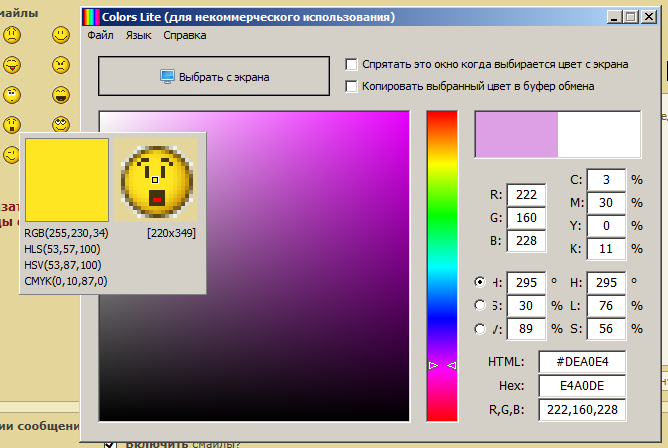
Task: Open the Справка menu
Action: tap(184, 35)
